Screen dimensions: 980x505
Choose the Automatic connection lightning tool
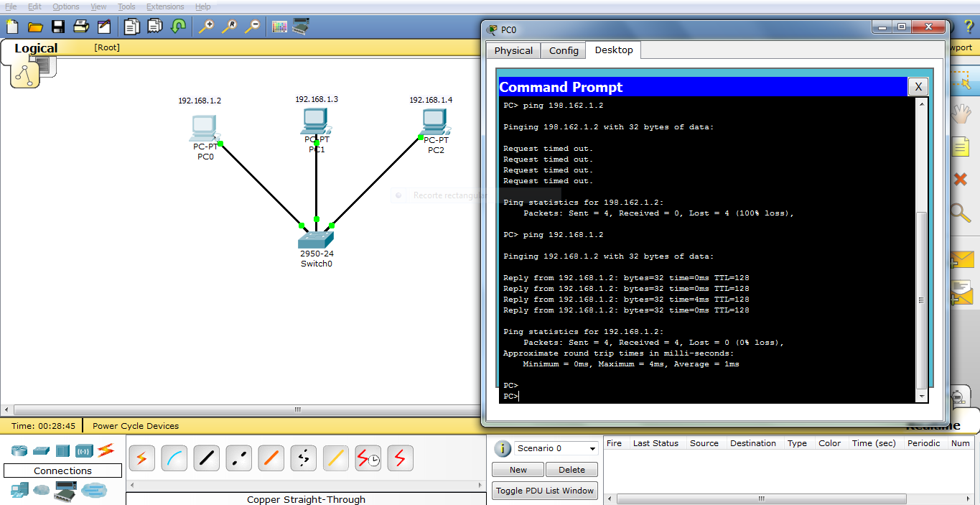tap(141, 458)
